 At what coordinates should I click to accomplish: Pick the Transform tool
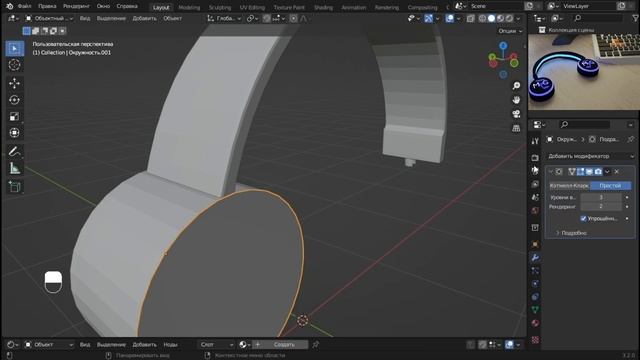tap(14, 133)
